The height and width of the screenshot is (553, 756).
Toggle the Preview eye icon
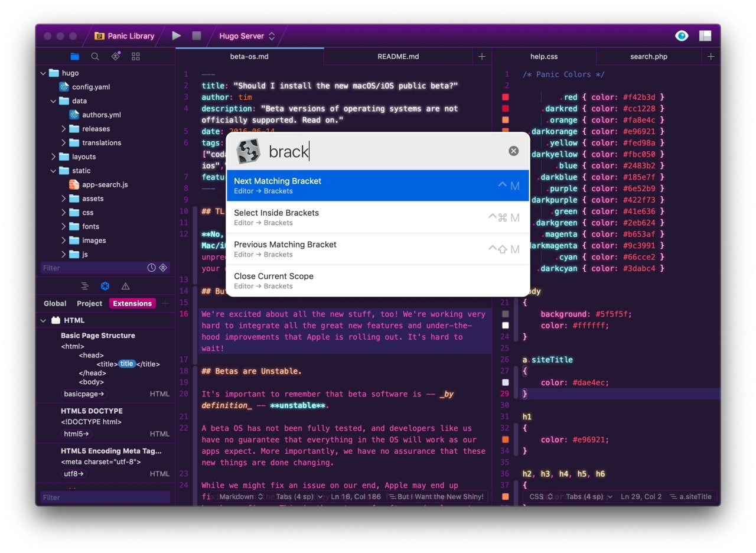[x=681, y=35]
